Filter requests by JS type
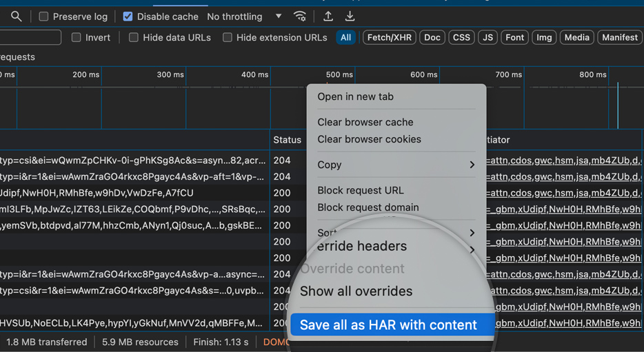 click(x=487, y=37)
